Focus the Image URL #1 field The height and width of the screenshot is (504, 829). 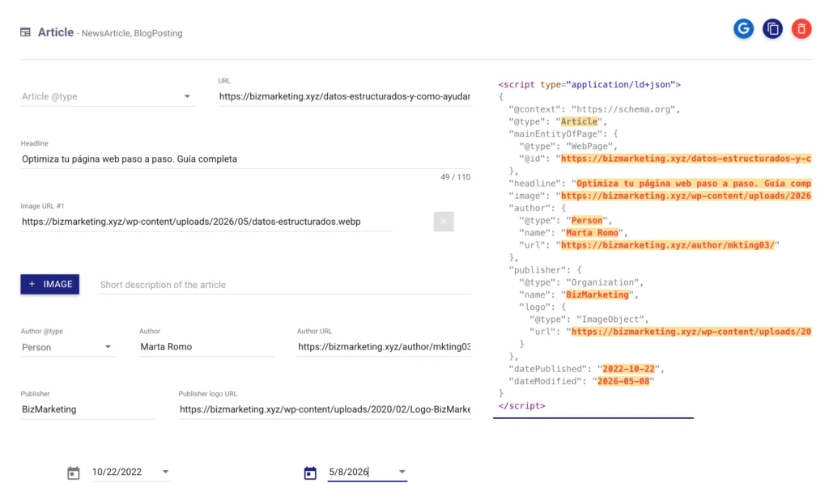pos(206,222)
